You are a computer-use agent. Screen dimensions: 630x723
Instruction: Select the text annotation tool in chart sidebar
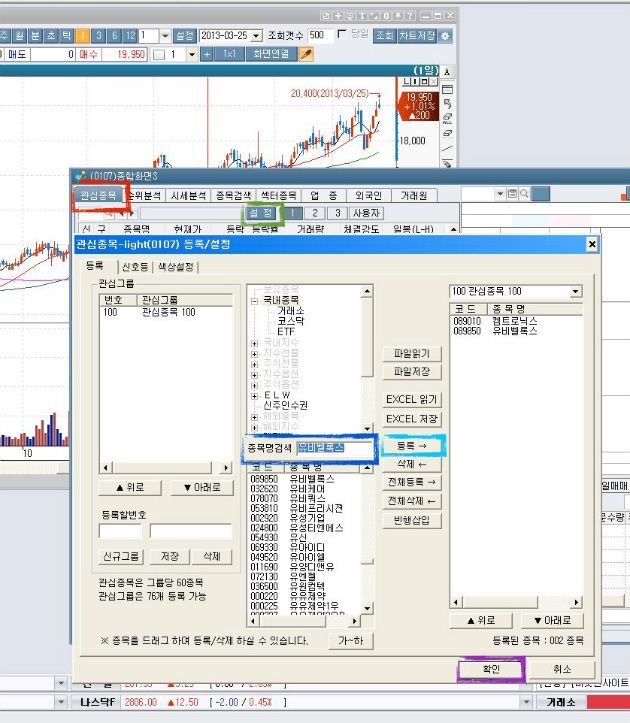pyautogui.click(x=446, y=72)
